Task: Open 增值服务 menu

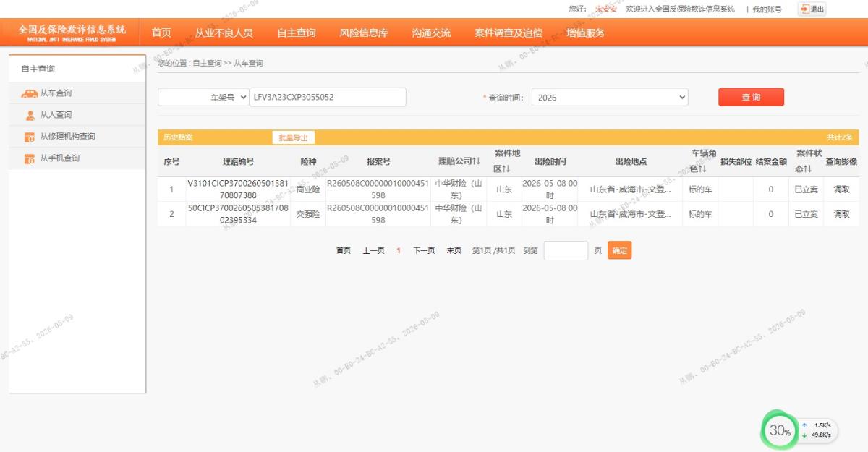Action: [x=586, y=33]
